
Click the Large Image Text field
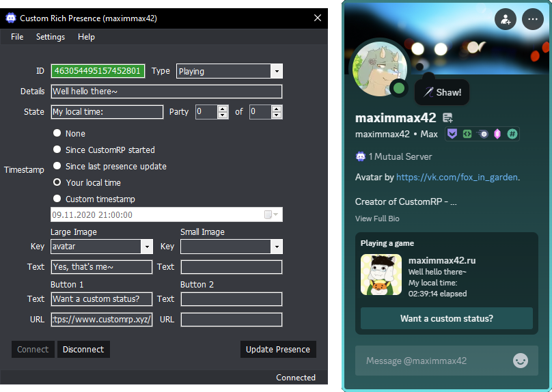[x=102, y=267]
